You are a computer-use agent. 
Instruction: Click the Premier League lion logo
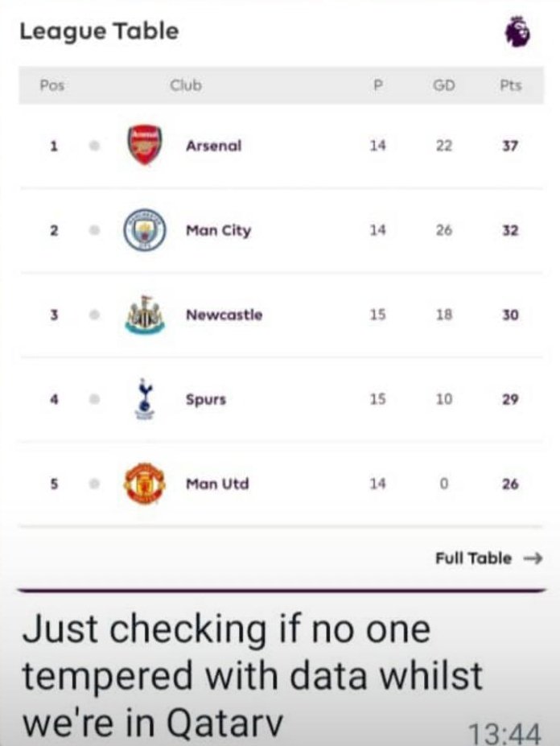point(517,32)
